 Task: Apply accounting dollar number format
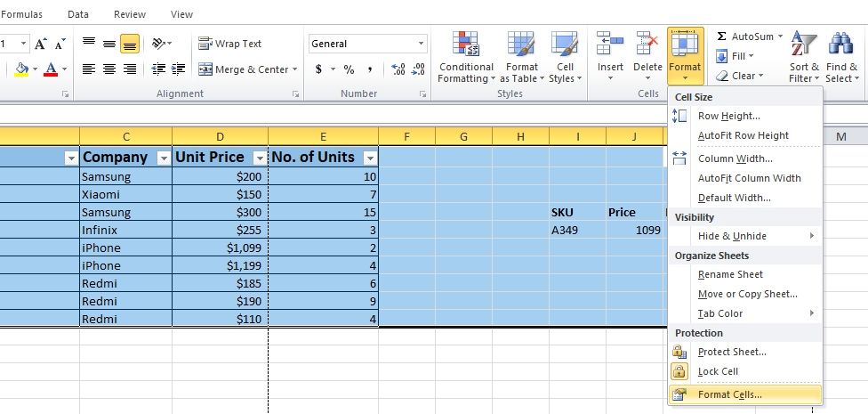(x=319, y=69)
